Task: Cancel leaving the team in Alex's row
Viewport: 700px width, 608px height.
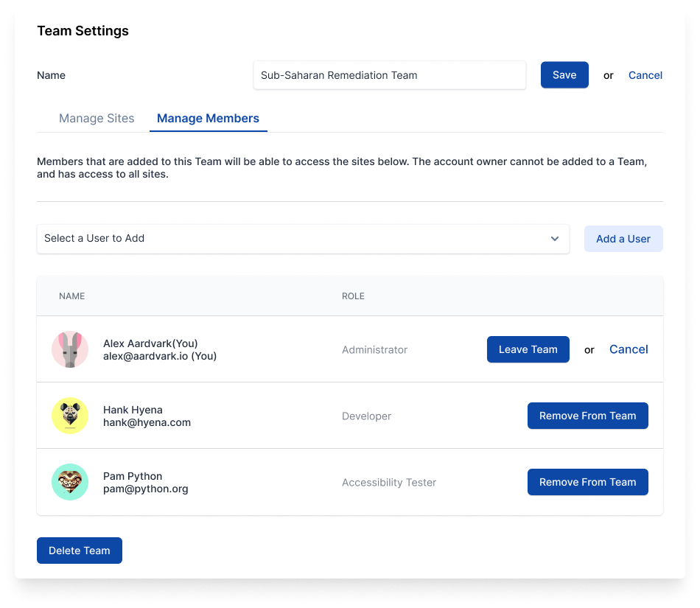Action: pos(629,349)
